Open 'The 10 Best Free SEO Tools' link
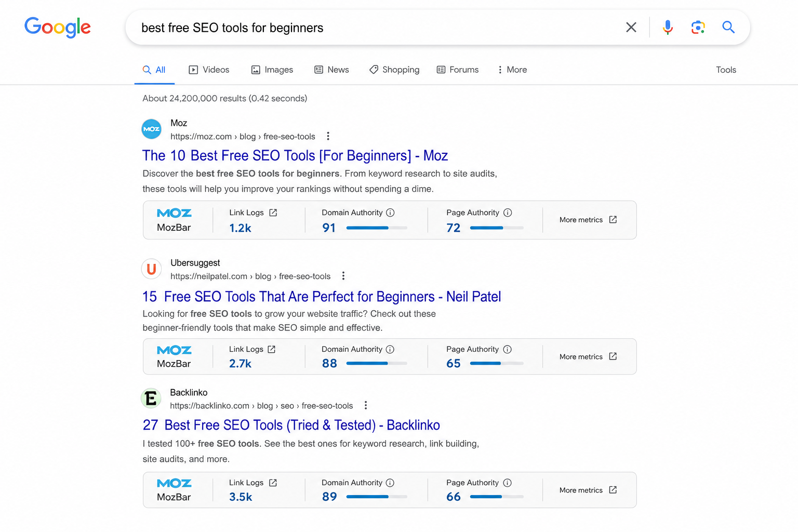 click(295, 155)
